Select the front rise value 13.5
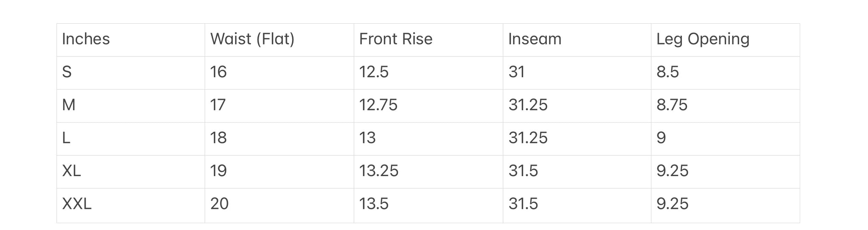Image resolution: width=868 pixels, height=230 pixels. (373, 204)
